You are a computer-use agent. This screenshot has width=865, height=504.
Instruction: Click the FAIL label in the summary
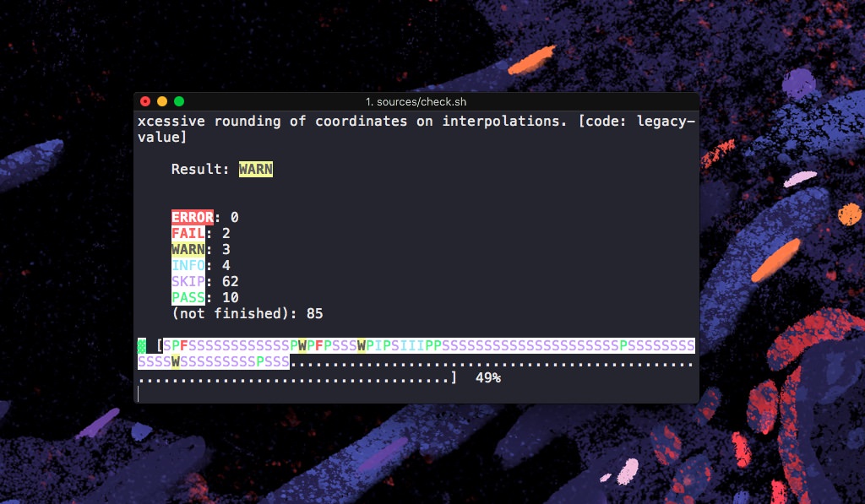(188, 233)
